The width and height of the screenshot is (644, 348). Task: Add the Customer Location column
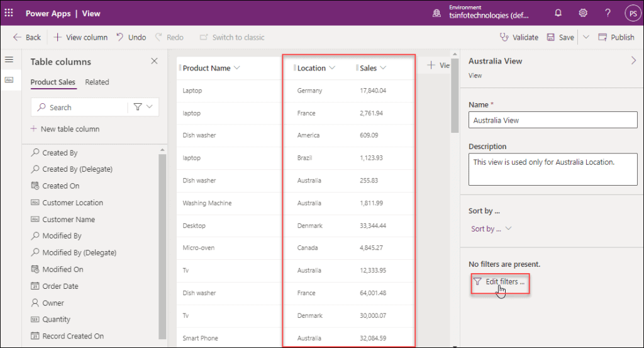pyautogui.click(x=67, y=203)
